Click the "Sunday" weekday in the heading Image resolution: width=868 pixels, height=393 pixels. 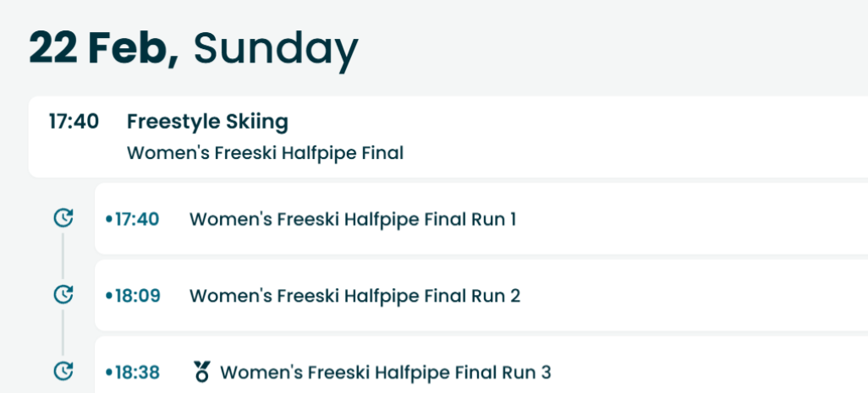(276, 48)
